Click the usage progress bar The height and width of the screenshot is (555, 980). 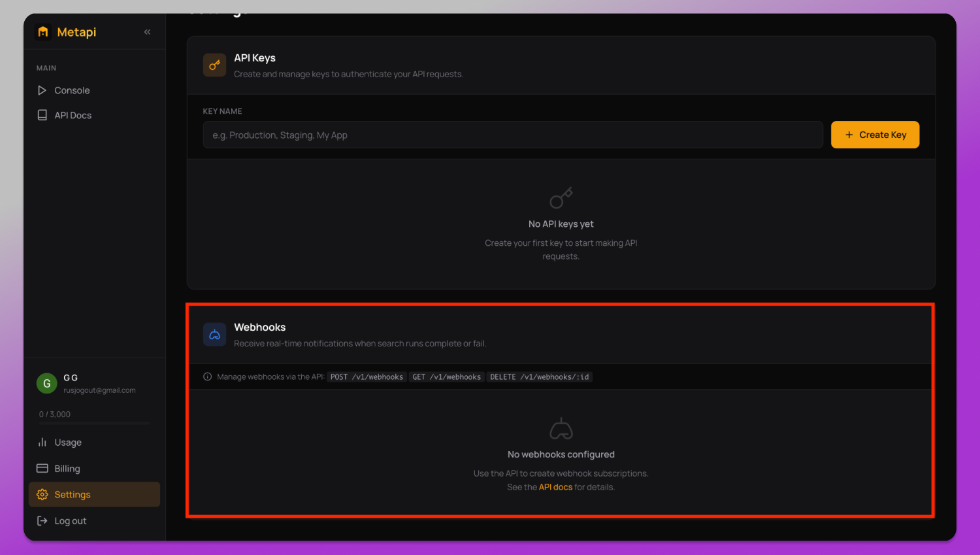(94, 424)
